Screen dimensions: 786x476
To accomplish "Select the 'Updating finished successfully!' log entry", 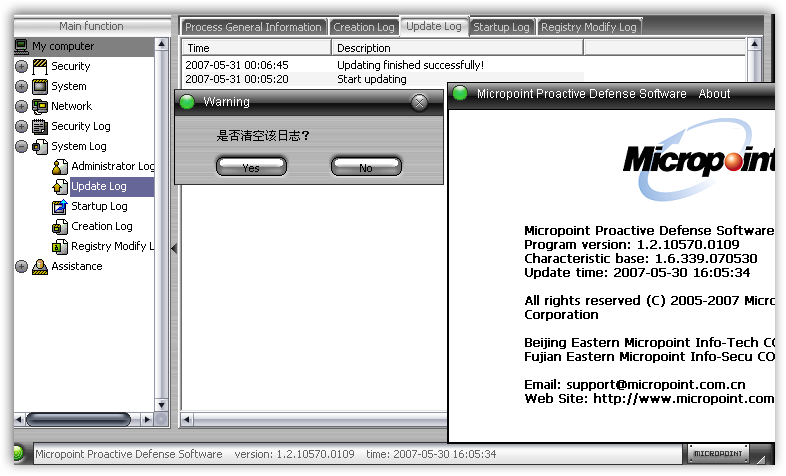I will tap(410, 65).
